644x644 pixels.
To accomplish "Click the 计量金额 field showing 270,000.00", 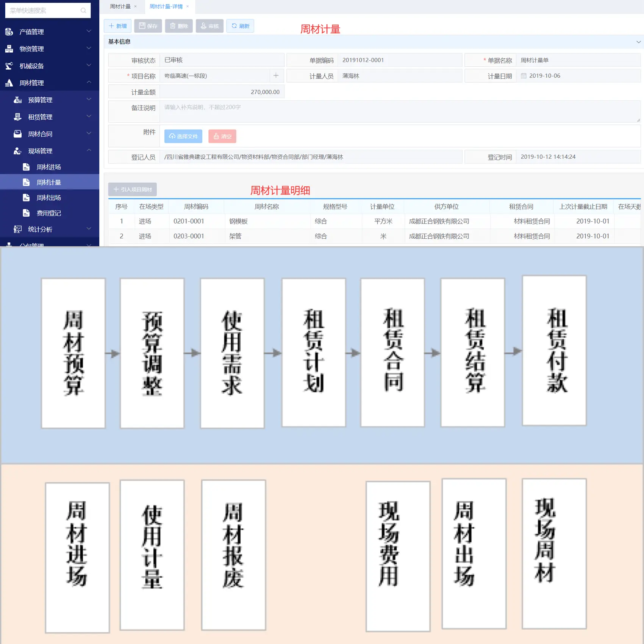I will (222, 92).
